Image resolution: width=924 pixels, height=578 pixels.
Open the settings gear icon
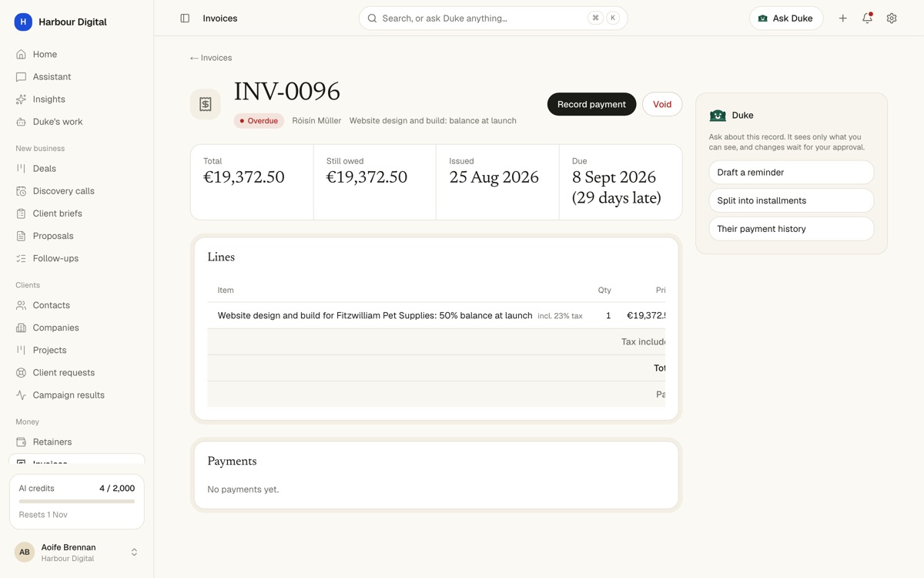click(x=892, y=18)
